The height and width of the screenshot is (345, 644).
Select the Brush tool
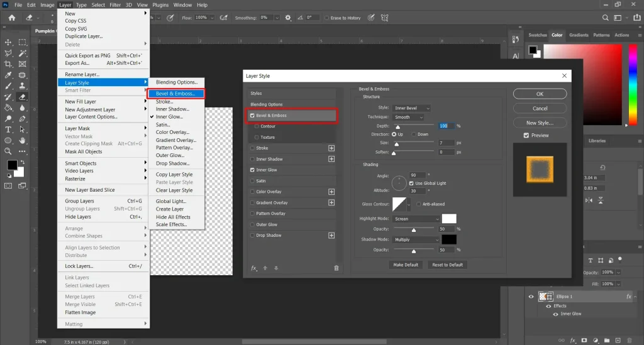[x=8, y=86]
